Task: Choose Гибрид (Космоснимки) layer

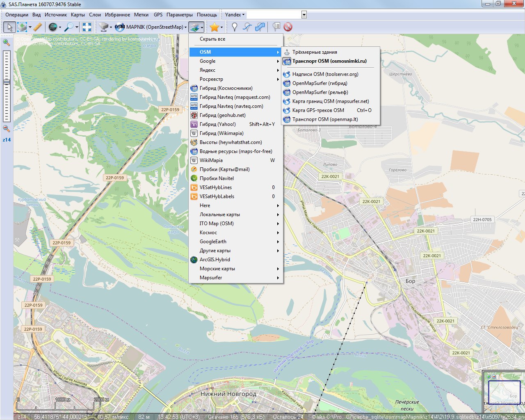Action: click(236, 88)
